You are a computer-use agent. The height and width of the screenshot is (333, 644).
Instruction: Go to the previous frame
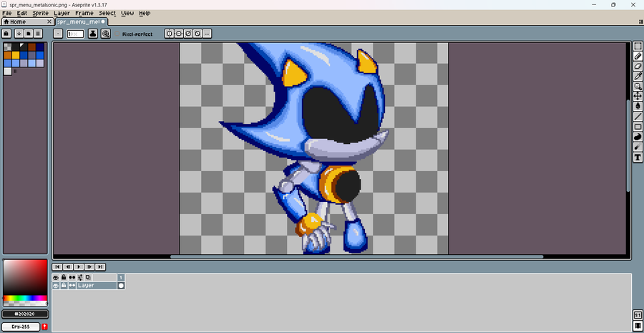[x=68, y=267]
